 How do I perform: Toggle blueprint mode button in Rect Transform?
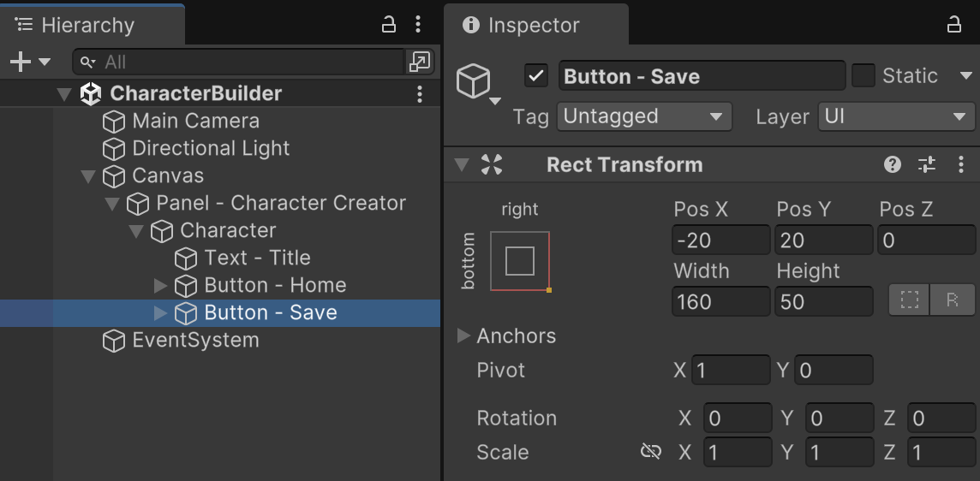(x=909, y=300)
